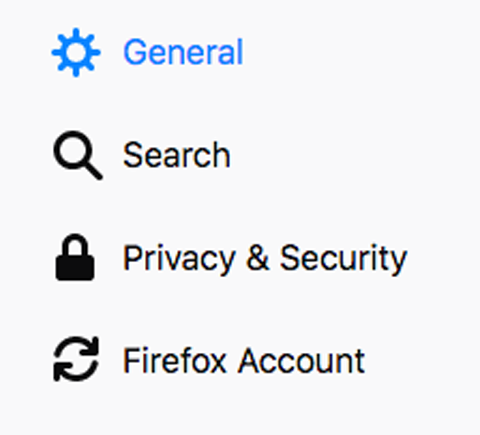
Task: Click the word "Privacy" in the sidebar
Action: tap(179, 259)
